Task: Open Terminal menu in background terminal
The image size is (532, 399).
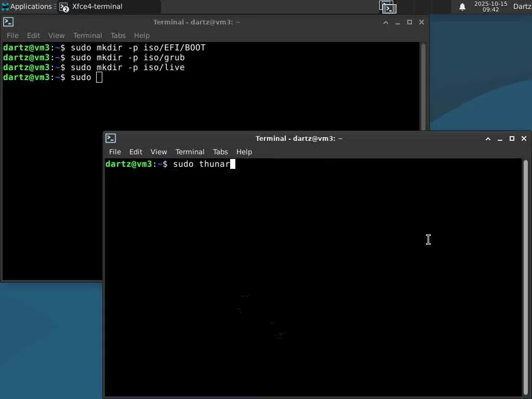Action: (x=87, y=35)
